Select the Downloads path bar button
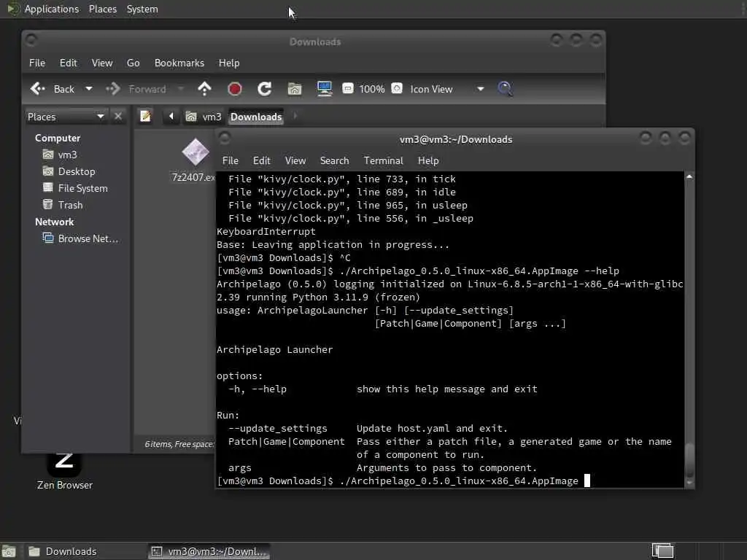Viewport: 747px width, 560px height. (256, 117)
